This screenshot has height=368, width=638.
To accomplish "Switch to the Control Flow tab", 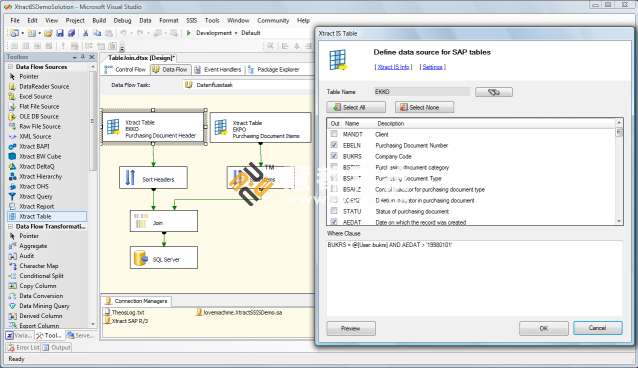I will [125, 70].
